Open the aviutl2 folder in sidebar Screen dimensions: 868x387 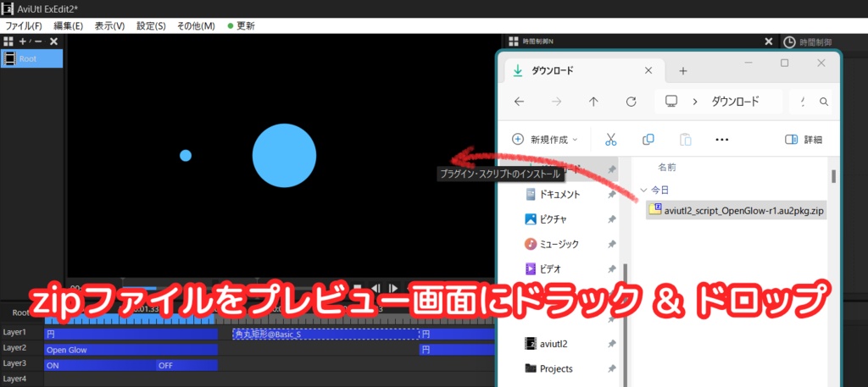(x=547, y=344)
